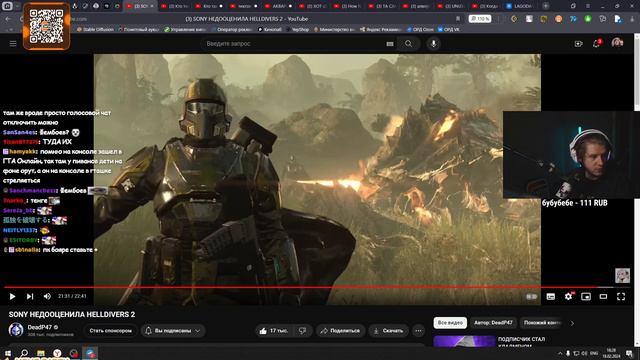The width and height of the screenshot is (640, 360).
Task: Open the ENG language indicator
Action: click(594, 353)
